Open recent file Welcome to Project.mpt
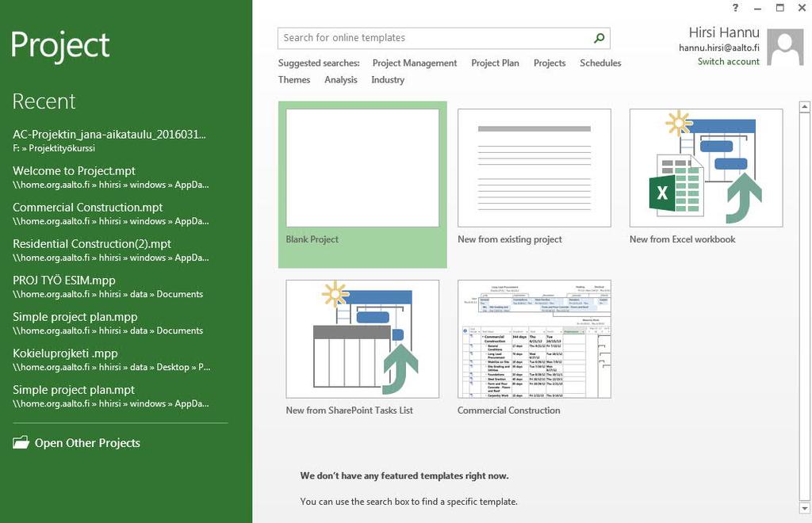Viewport: 812px width, 523px height. 111,177
